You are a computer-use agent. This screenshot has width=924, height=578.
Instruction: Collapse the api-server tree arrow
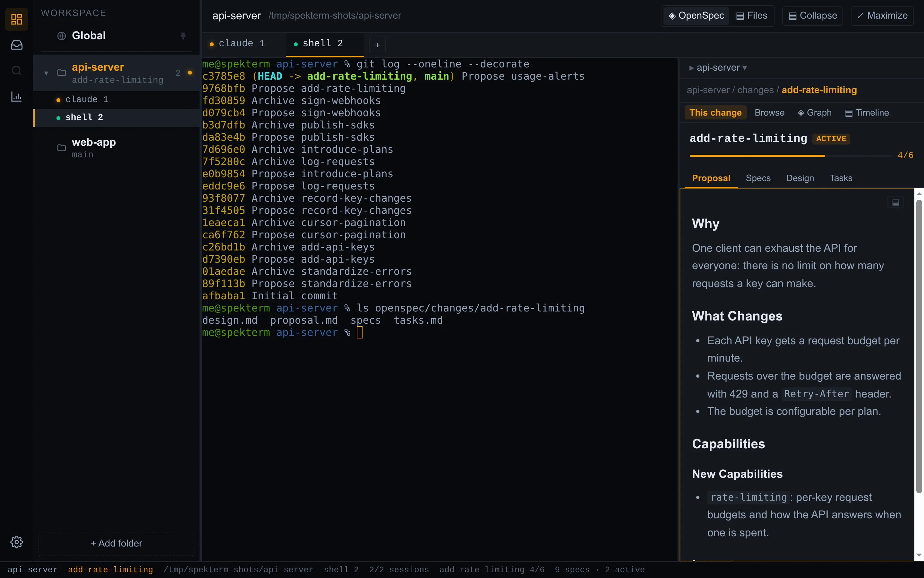coord(46,73)
